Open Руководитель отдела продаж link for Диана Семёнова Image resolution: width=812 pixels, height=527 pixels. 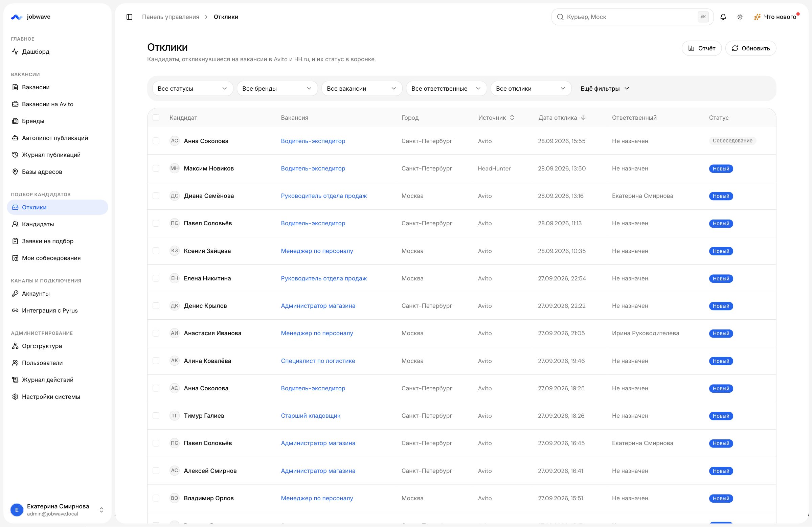pyautogui.click(x=324, y=196)
